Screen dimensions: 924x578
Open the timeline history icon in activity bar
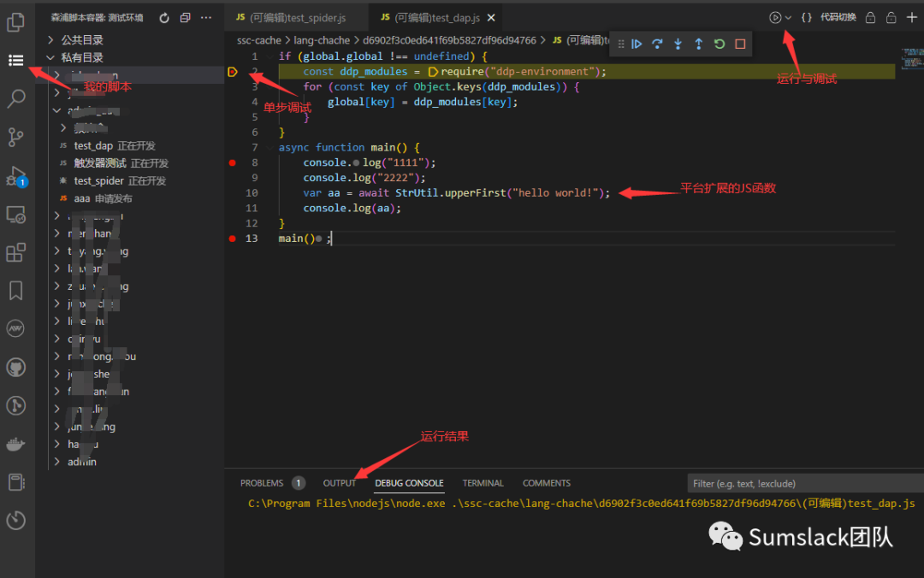pos(16,520)
